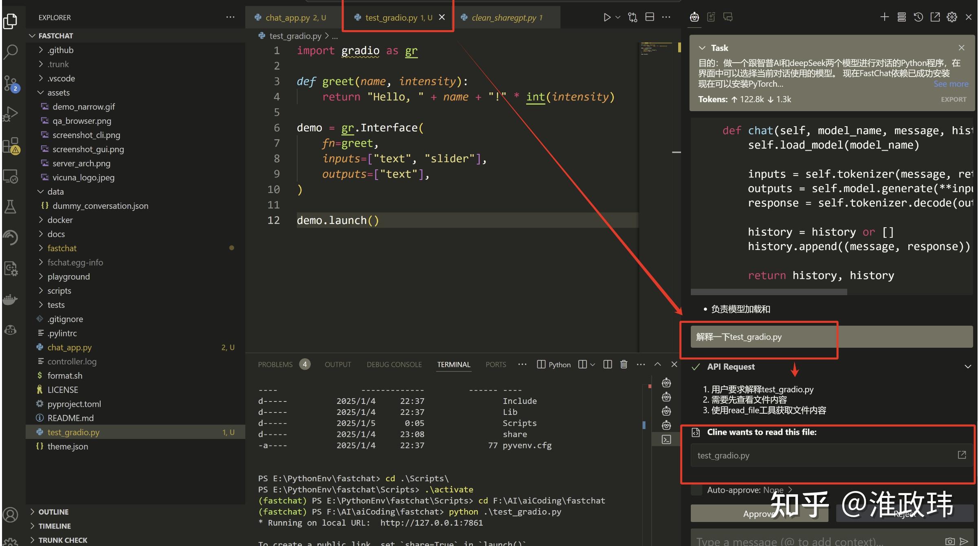Click the See more link in Task description
The height and width of the screenshot is (546, 980).
951,83
